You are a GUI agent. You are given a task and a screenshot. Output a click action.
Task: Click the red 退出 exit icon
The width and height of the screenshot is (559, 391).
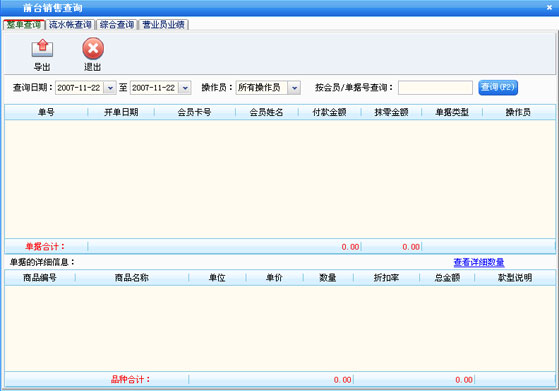pos(93,48)
